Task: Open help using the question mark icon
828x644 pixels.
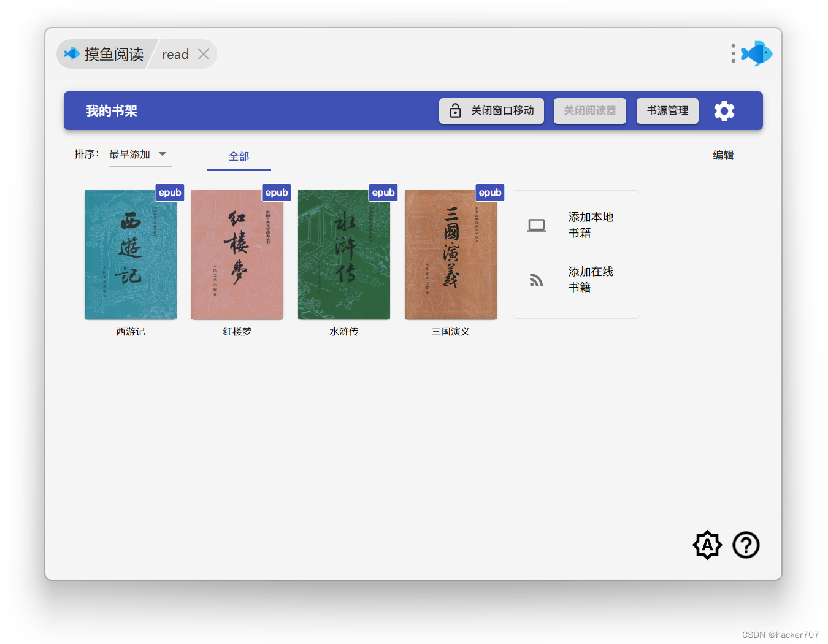Action: (746, 545)
